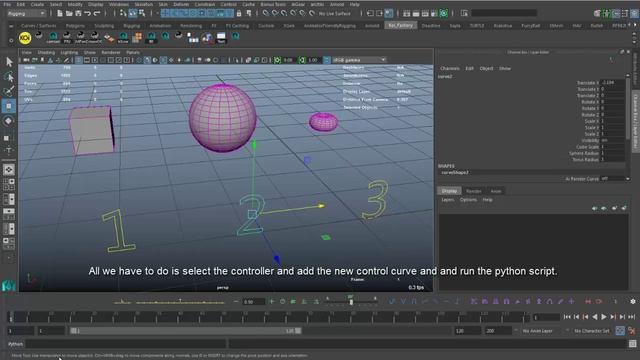Viewport: 640px width, 360px height.
Task: Click the select camera viewport icon
Action: tap(27, 60)
